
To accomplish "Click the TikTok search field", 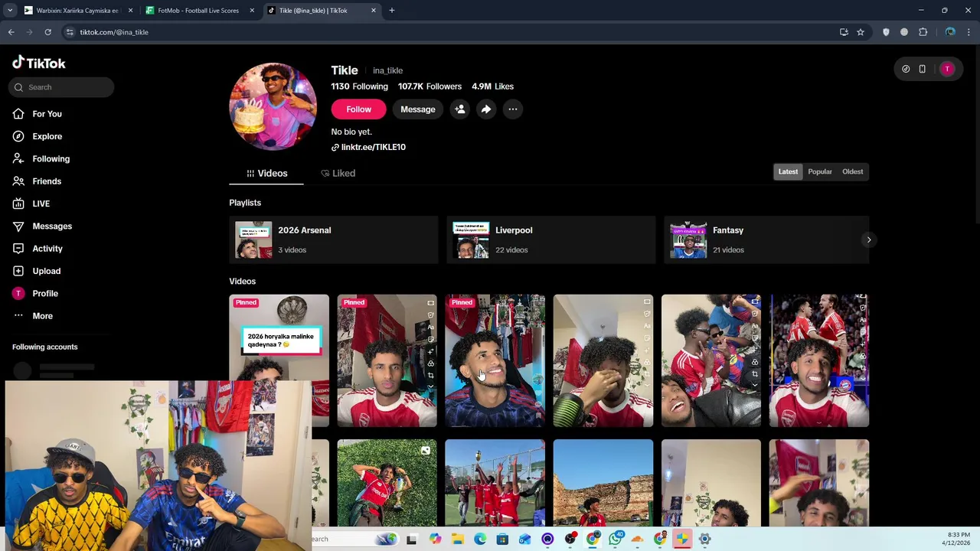I will point(61,87).
